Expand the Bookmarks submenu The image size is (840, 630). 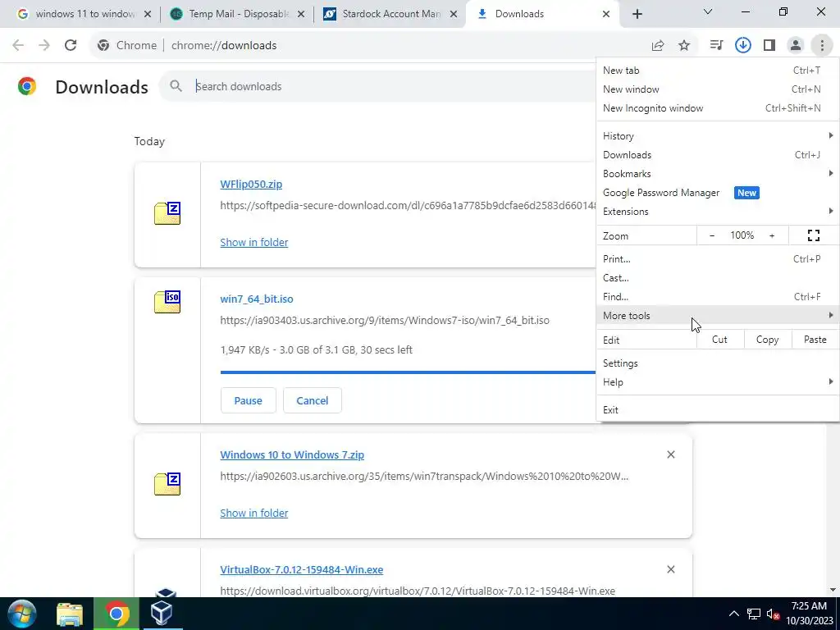coord(718,174)
